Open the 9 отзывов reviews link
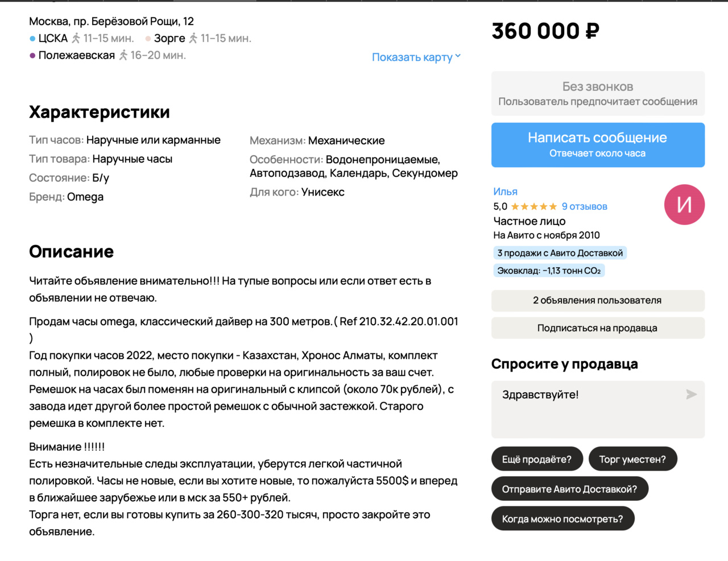This screenshot has height=561, width=728. pyautogui.click(x=584, y=206)
